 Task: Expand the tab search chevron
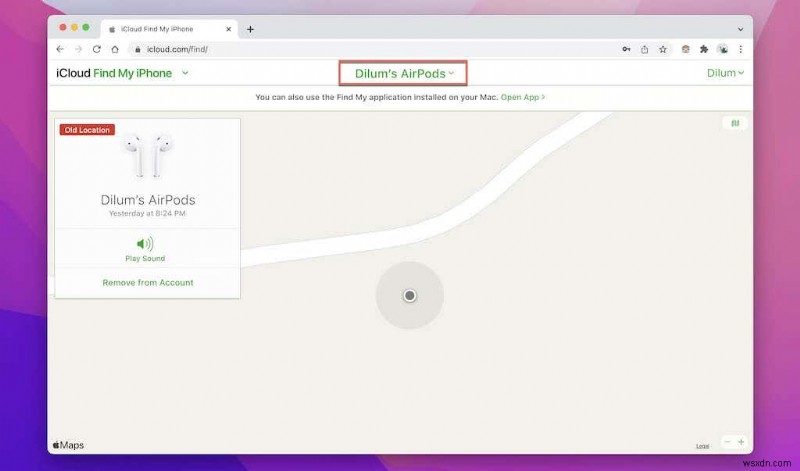740,30
